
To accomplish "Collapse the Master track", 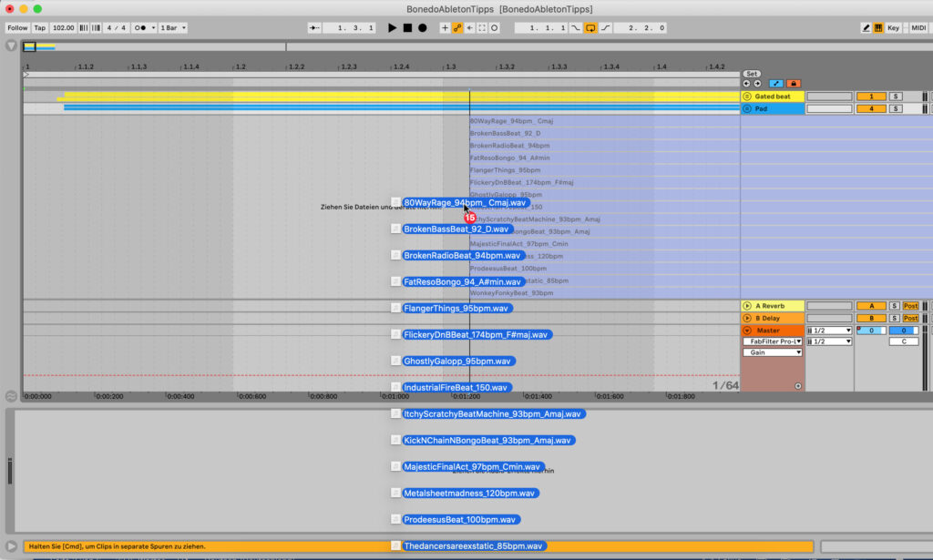I will (x=747, y=331).
